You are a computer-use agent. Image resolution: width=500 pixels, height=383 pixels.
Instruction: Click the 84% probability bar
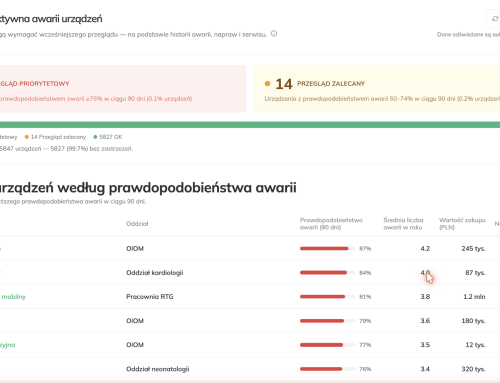327,273
